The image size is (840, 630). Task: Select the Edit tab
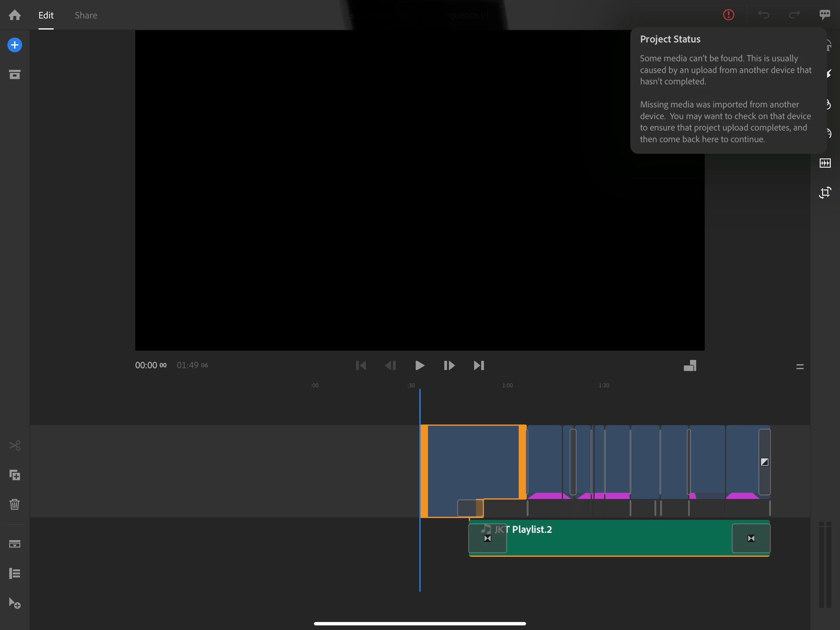click(x=46, y=15)
